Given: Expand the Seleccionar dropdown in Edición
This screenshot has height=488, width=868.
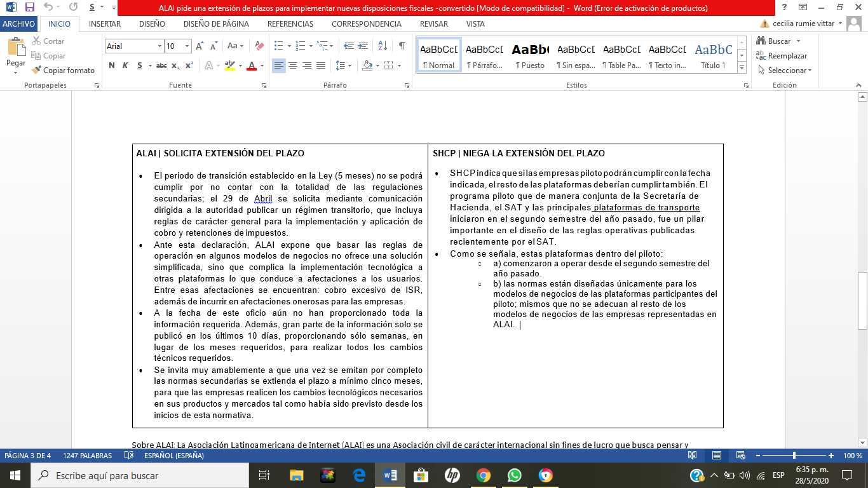Looking at the screenshot, I should pos(785,71).
